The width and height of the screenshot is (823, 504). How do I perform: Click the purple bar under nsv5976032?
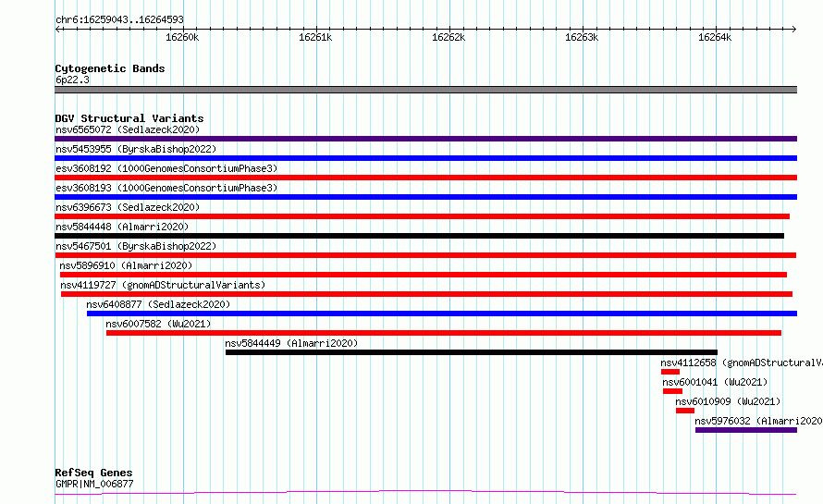pos(746,430)
